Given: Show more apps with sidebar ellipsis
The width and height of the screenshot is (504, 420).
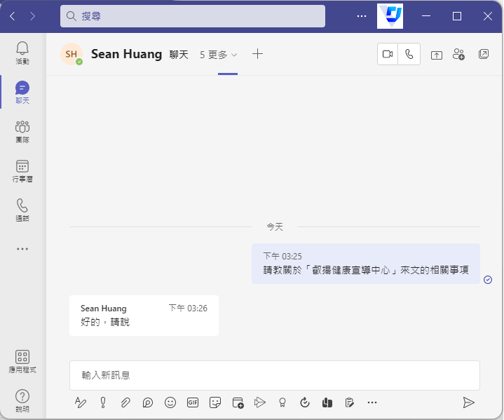Looking at the screenshot, I should pyautogui.click(x=22, y=248).
